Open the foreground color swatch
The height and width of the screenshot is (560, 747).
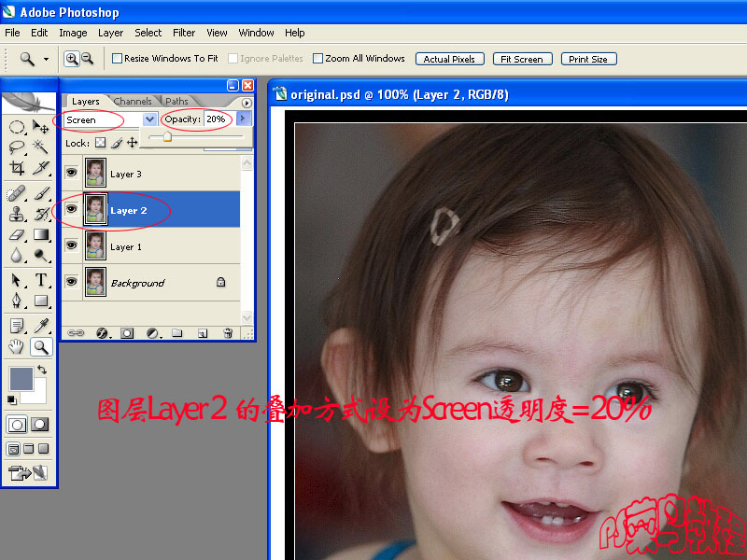click(x=21, y=379)
